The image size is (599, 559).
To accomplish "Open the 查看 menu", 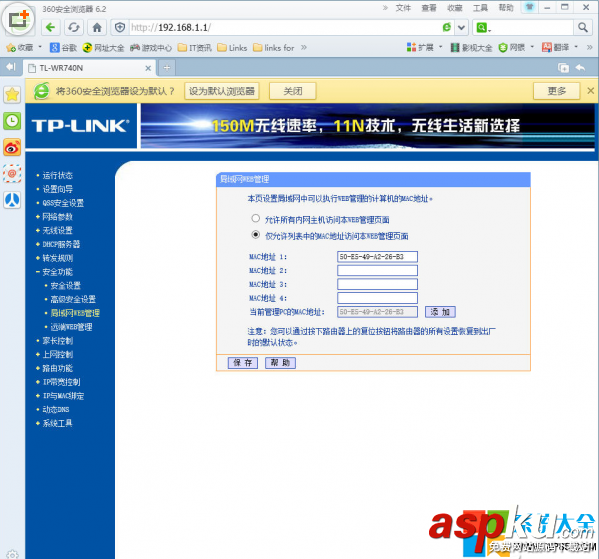I will [x=429, y=8].
